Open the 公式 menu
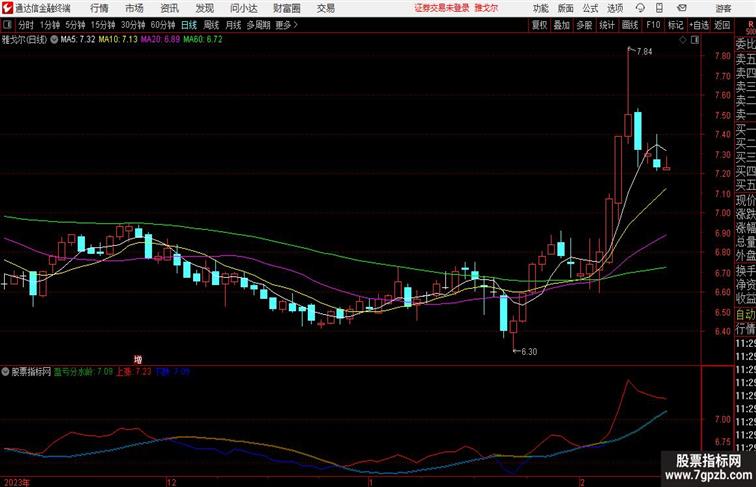 (x=590, y=8)
